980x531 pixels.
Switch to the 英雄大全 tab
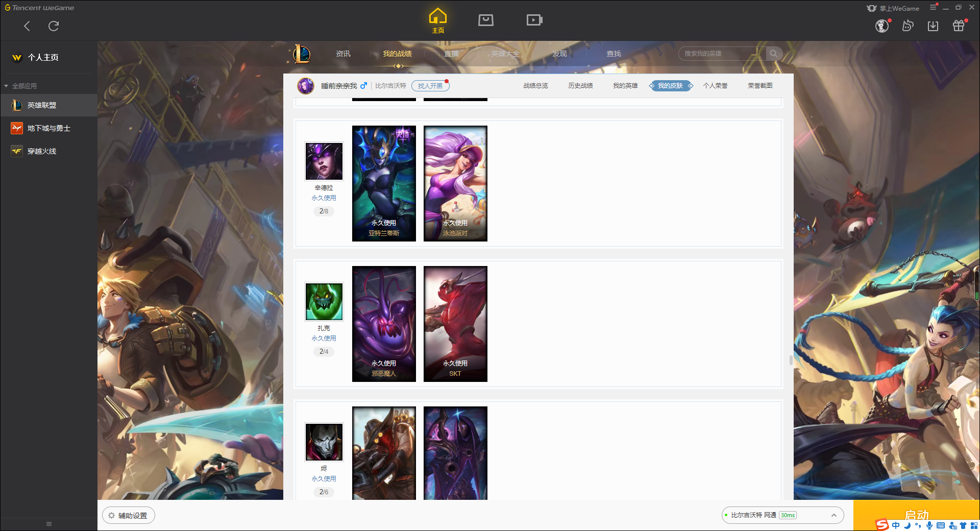pyautogui.click(x=505, y=54)
